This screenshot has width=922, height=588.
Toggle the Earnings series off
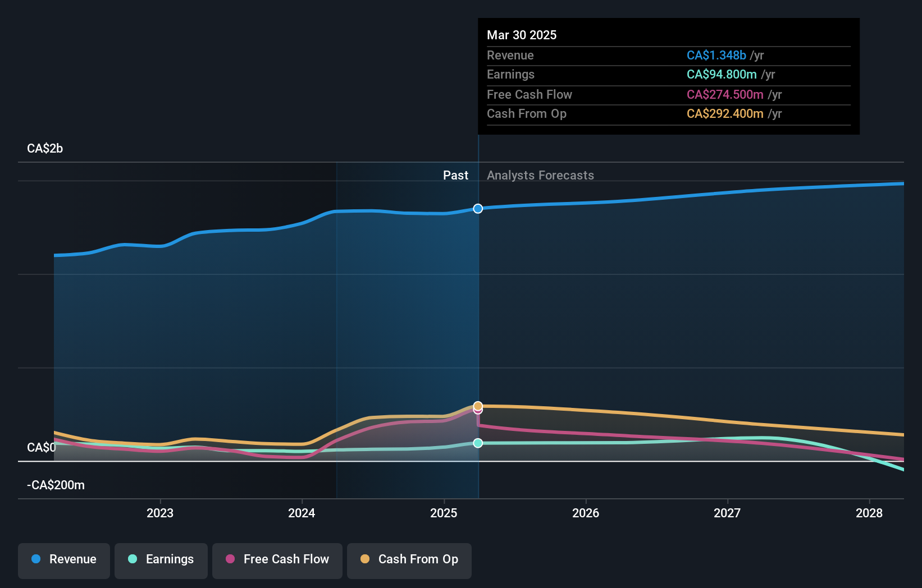point(161,559)
